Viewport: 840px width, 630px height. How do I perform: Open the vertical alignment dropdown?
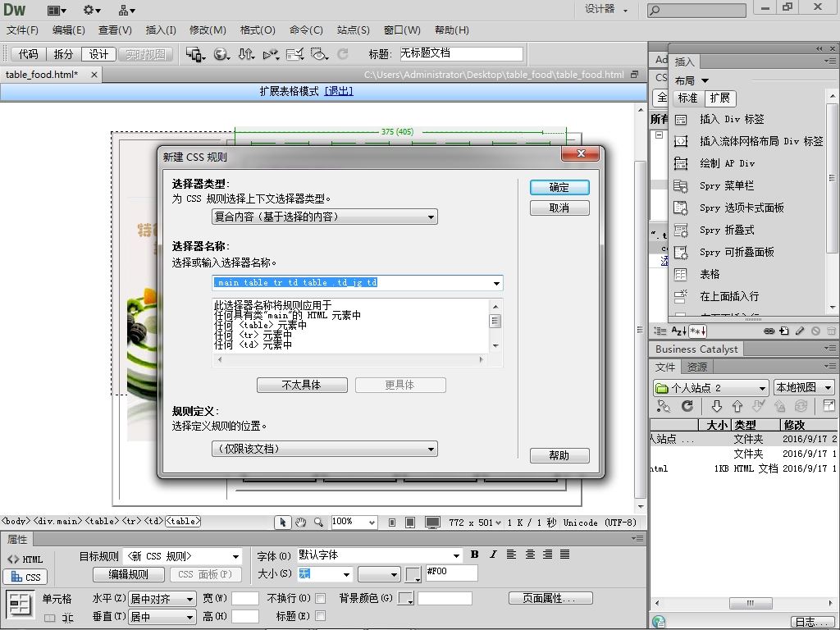pyautogui.click(x=162, y=617)
